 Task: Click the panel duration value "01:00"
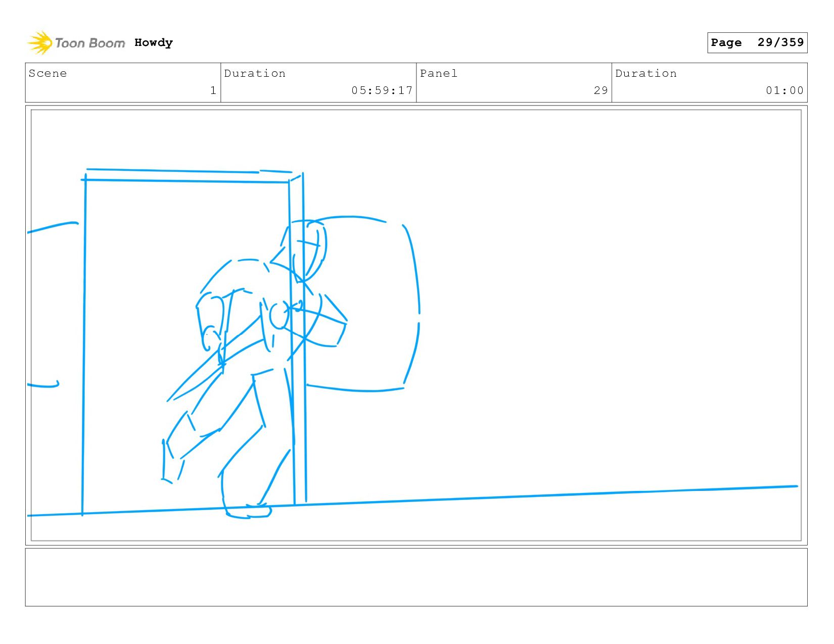coord(784,90)
